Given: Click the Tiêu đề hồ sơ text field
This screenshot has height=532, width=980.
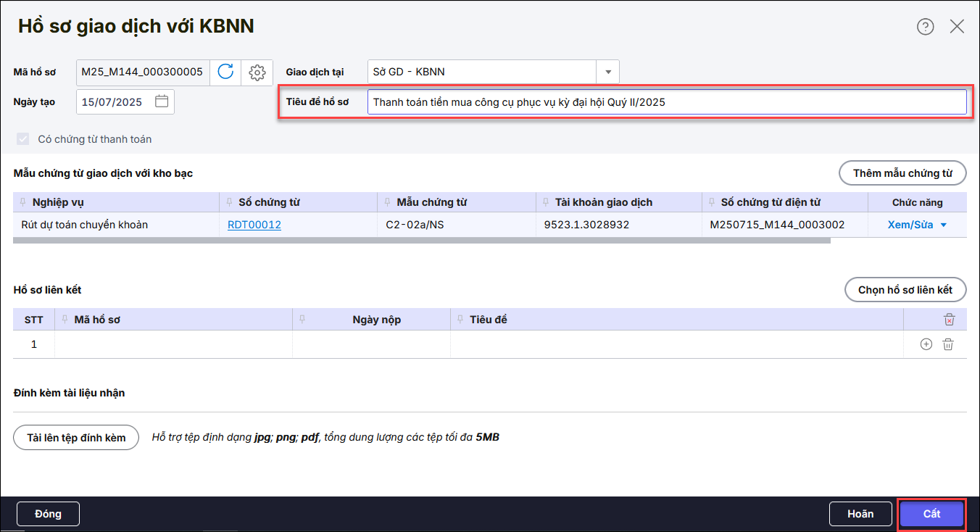Looking at the screenshot, I should [x=666, y=102].
